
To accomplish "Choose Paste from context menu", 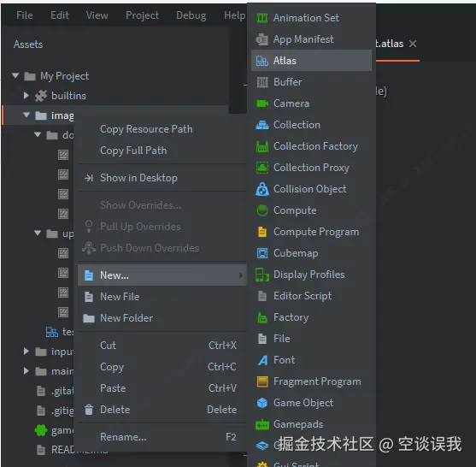I will coord(162,388).
